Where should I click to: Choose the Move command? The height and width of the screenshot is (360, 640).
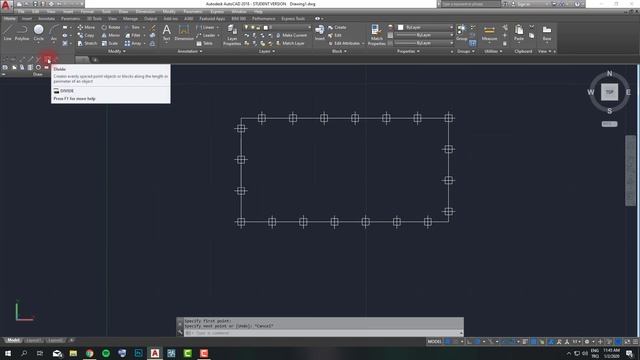[86, 27]
